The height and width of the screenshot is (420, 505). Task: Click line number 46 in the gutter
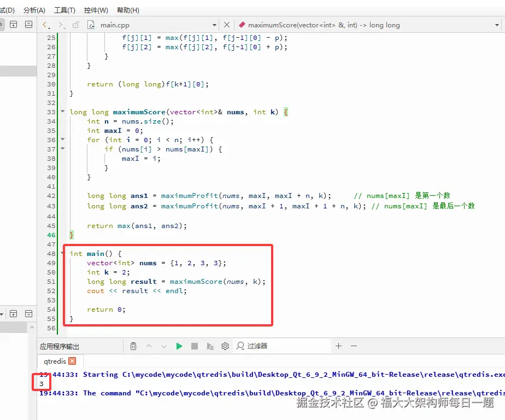click(x=51, y=235)
